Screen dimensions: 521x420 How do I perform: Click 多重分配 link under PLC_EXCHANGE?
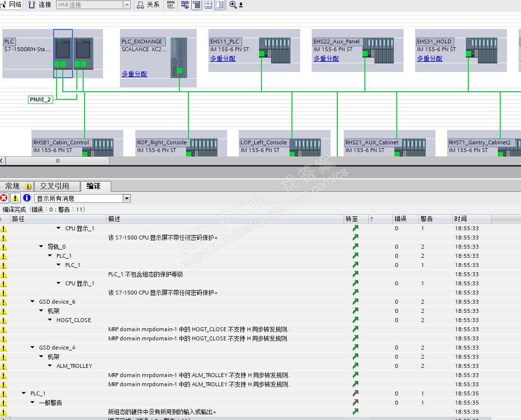click(134, 74)
